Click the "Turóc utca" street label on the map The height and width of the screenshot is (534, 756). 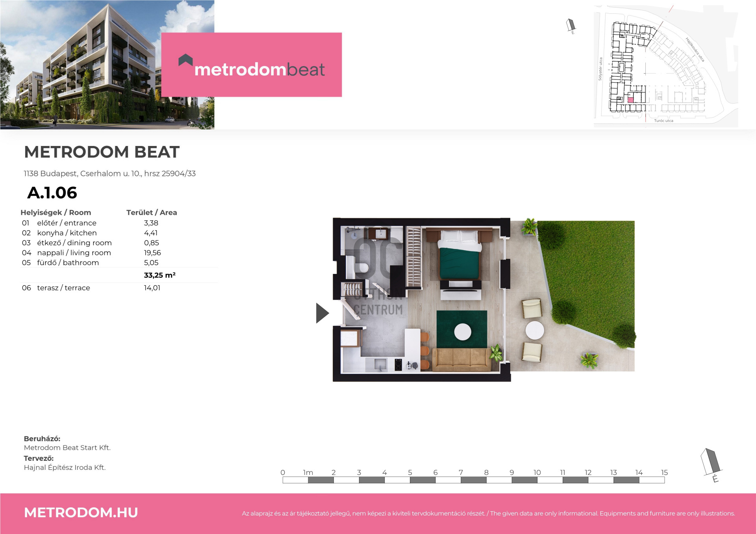click(x=663, y=121)
